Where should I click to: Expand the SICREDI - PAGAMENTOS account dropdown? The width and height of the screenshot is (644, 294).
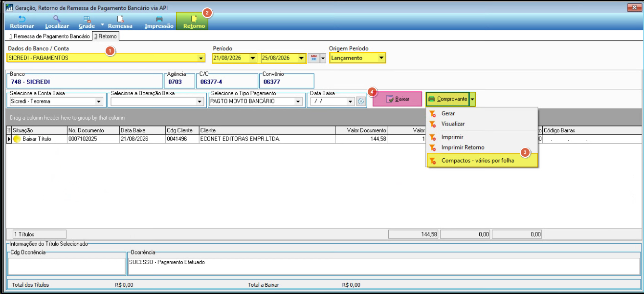pos(200,58)
